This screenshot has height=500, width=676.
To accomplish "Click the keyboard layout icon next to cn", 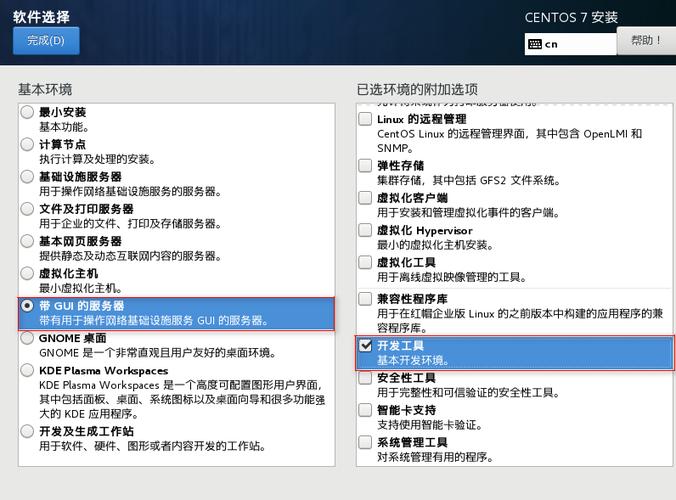I will coord(535,44).
